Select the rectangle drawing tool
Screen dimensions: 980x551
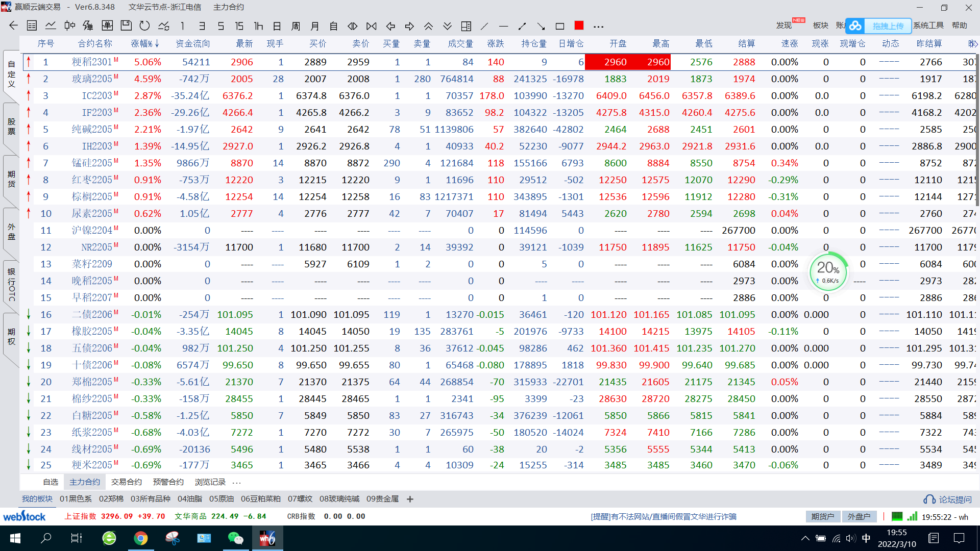point(560,26)
